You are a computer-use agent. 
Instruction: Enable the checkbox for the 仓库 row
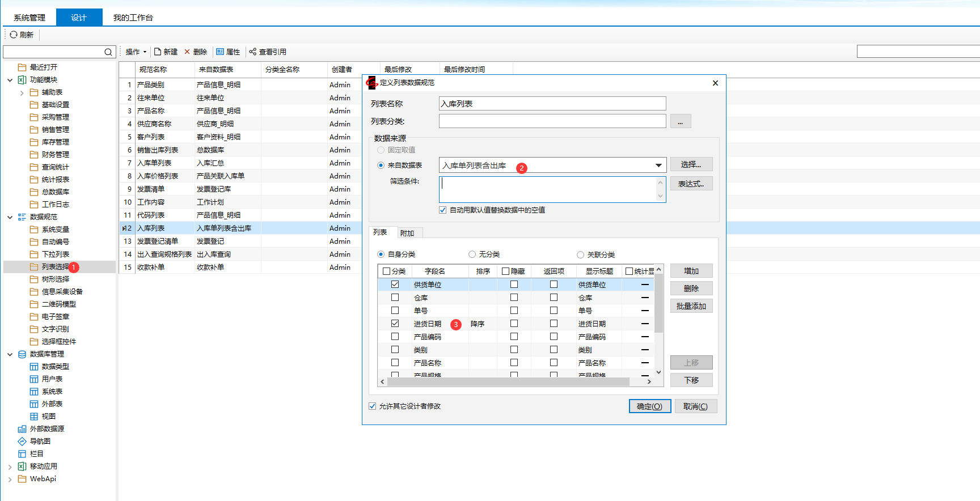tap(395, 298)
